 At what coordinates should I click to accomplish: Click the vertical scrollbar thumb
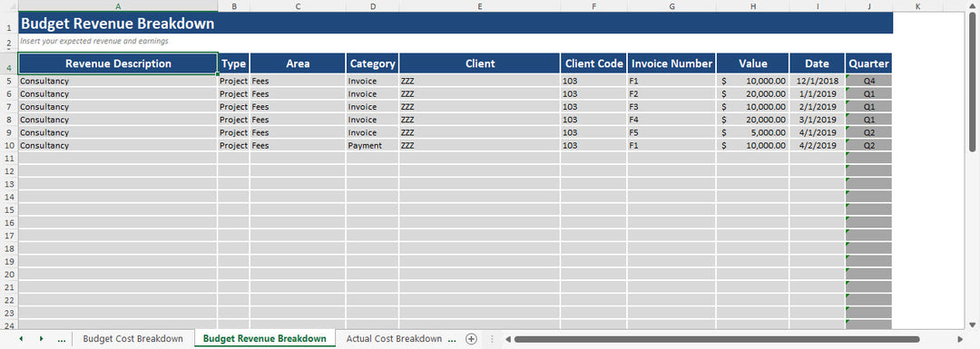click(972, 82)
